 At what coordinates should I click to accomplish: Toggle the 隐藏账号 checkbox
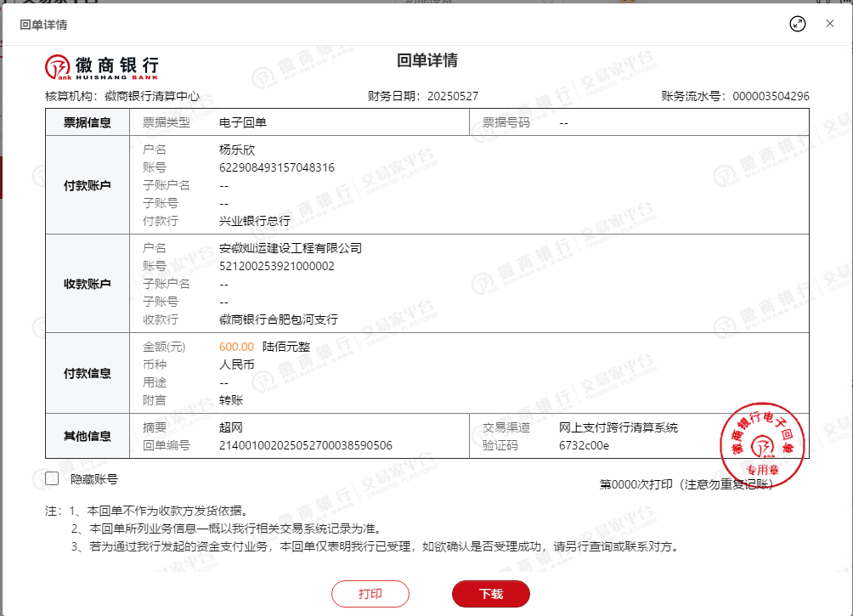[x=52, y=478]
